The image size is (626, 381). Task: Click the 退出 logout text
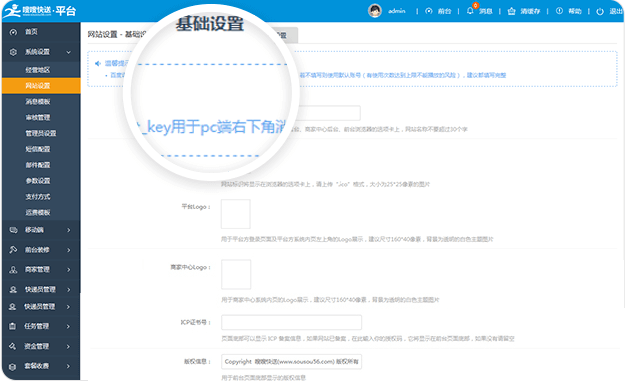[x=616, y=11]
